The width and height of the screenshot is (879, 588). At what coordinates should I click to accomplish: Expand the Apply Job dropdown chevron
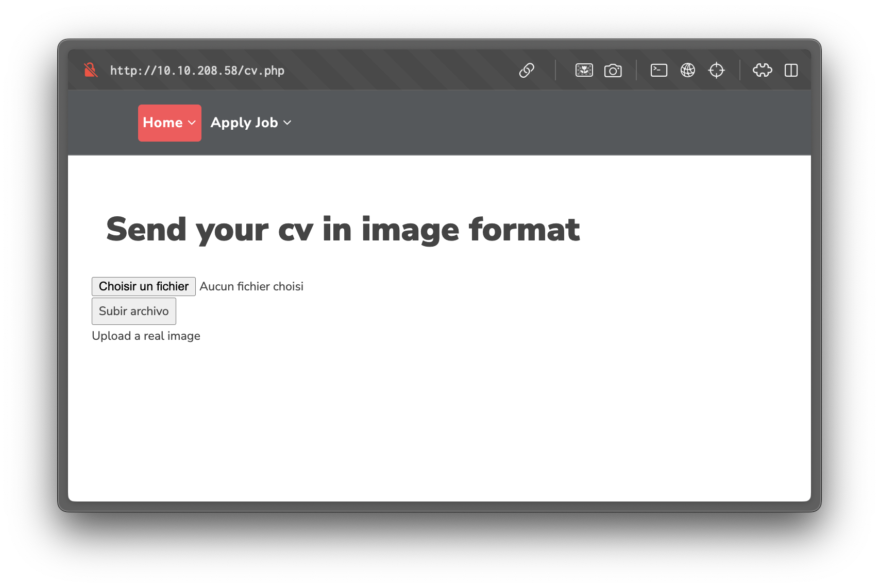coord(288,123)
